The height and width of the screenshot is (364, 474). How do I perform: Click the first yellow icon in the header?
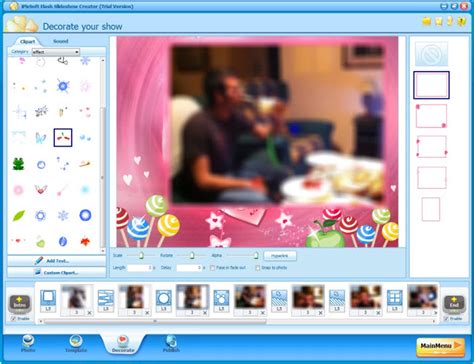[427, 21]
